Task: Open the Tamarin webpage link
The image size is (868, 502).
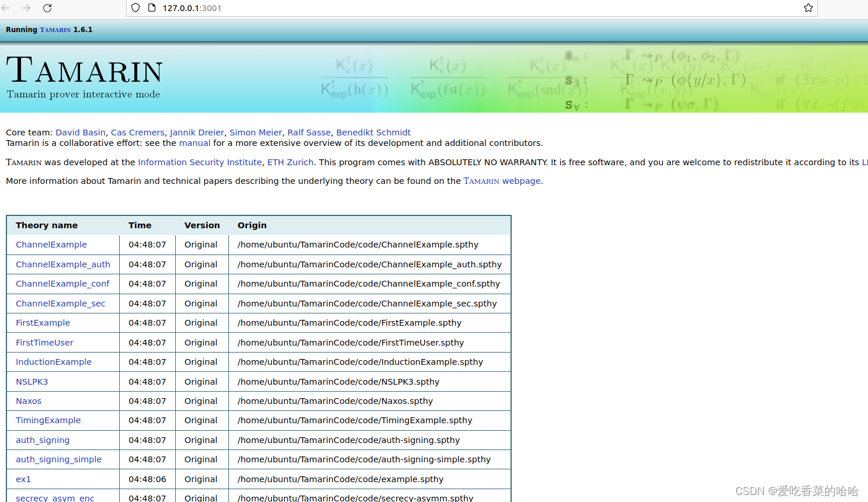Action: [502, 181]
